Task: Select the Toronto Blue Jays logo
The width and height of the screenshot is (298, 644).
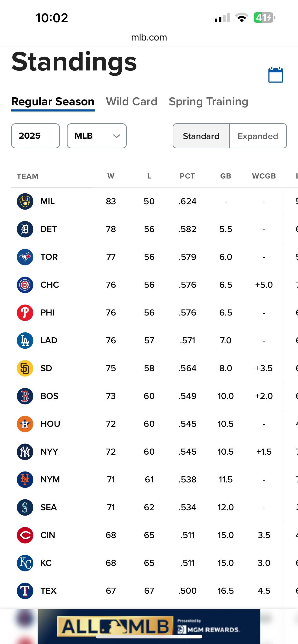Action: click(25, 257)
